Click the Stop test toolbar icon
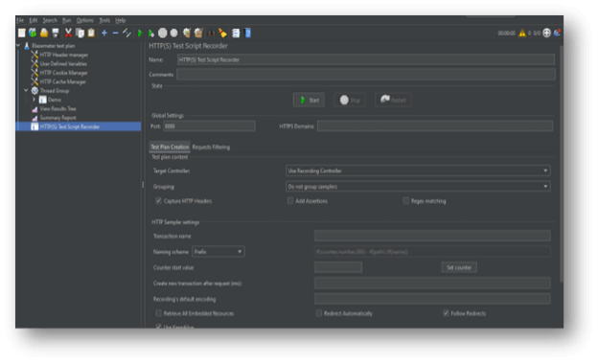Image resolution: width=598 pixels, height=364 pixels. [163, 34]
